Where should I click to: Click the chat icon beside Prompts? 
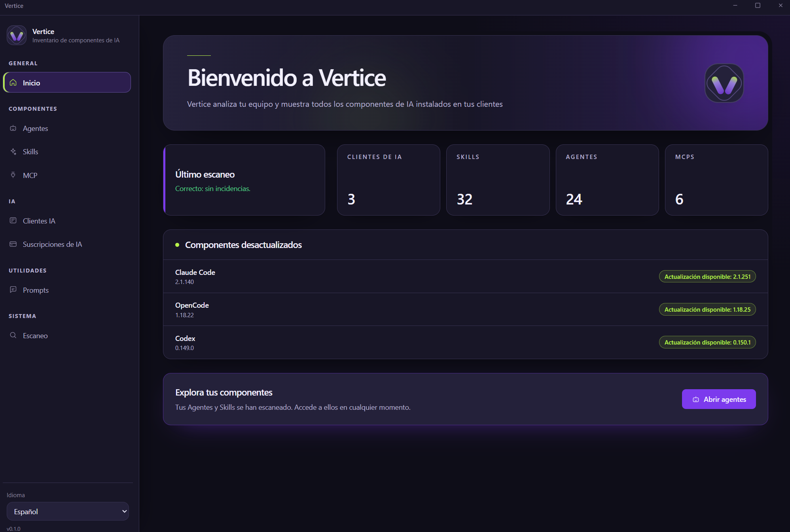click(x=13, y=290)
